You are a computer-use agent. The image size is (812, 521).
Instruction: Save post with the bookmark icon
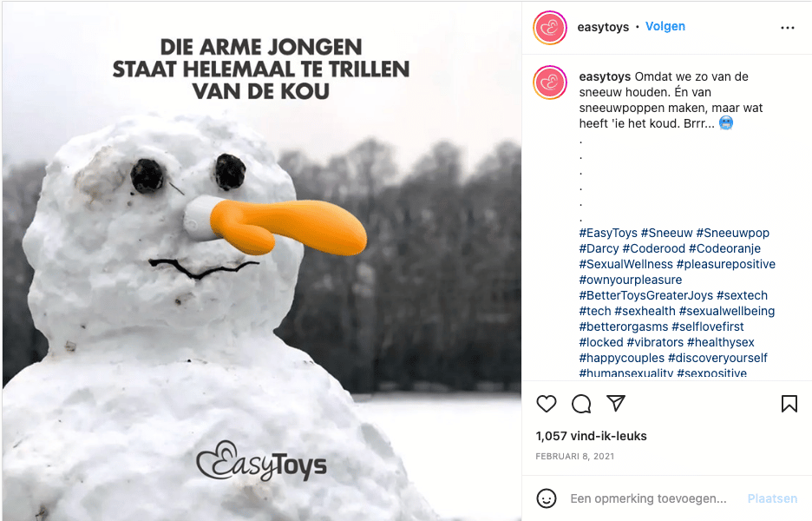click(x=789, y=403)
